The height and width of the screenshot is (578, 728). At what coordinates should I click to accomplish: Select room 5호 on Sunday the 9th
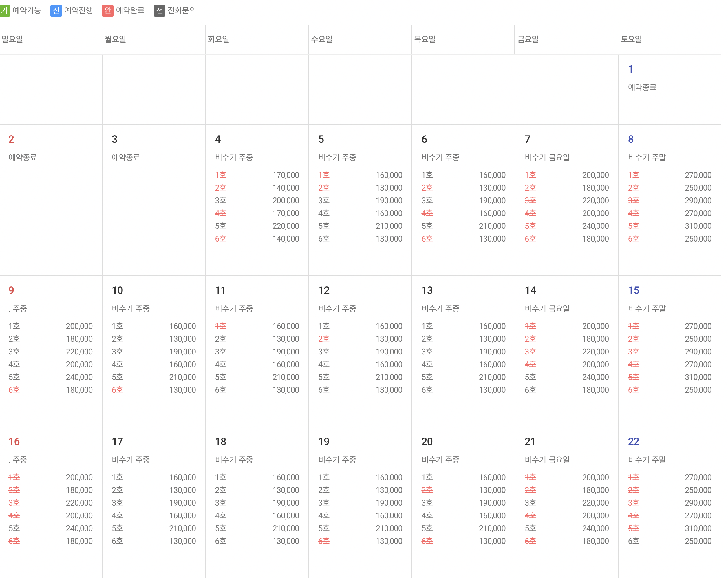coord(14,377)
